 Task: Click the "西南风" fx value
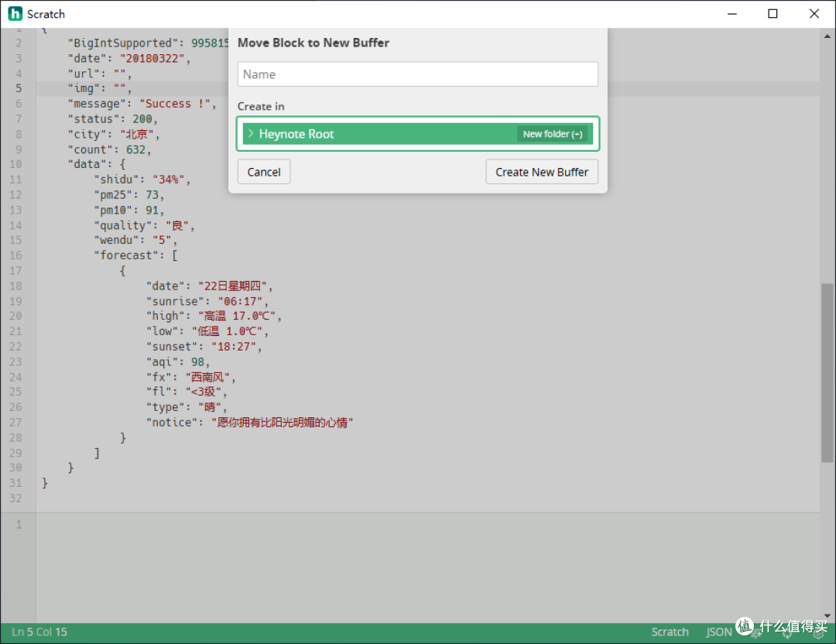point(207,378)
